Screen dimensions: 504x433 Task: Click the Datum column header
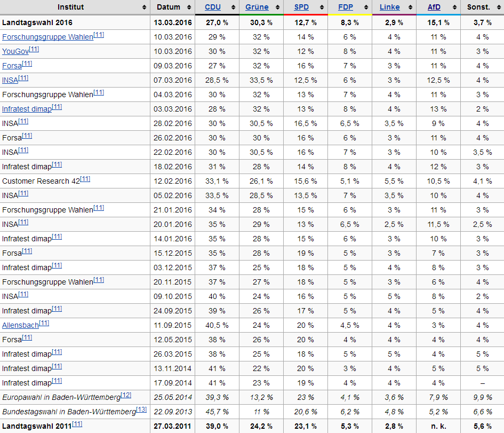[172, 7]
